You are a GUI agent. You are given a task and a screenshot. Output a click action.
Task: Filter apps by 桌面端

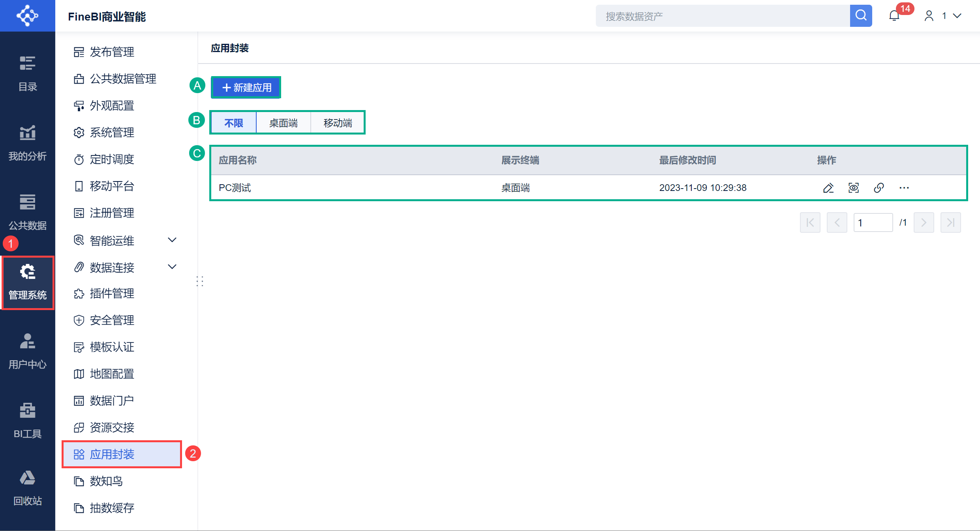pyautogui.click(x=283, y=123)
